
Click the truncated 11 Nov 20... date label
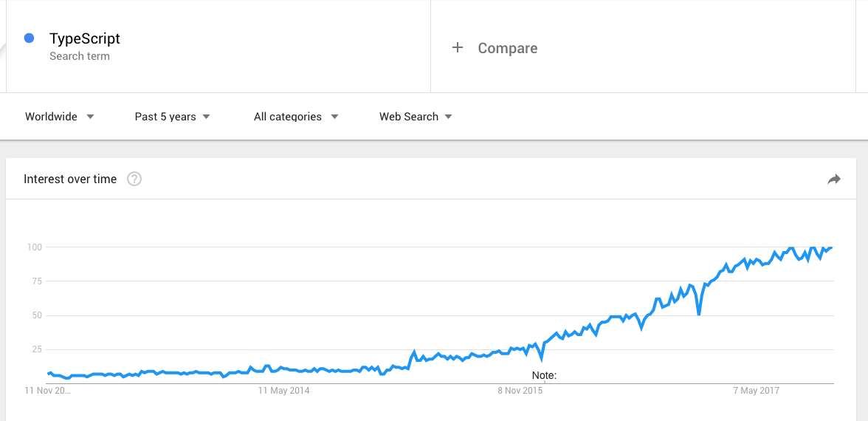(48, 391)
